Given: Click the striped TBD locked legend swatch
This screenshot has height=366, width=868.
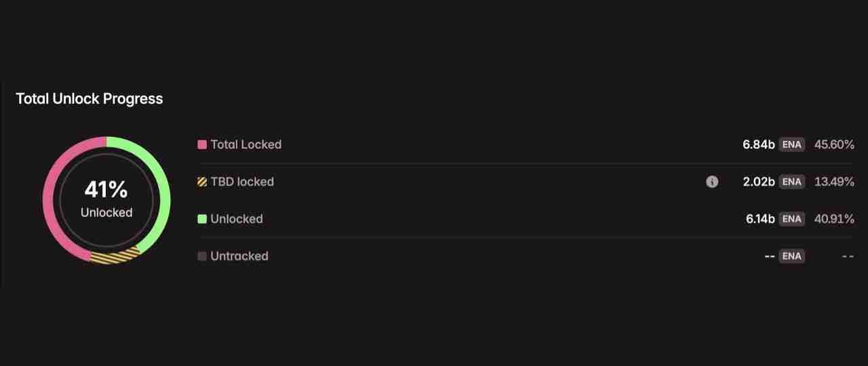Looking at the screenshot, I should click(202, 182).
